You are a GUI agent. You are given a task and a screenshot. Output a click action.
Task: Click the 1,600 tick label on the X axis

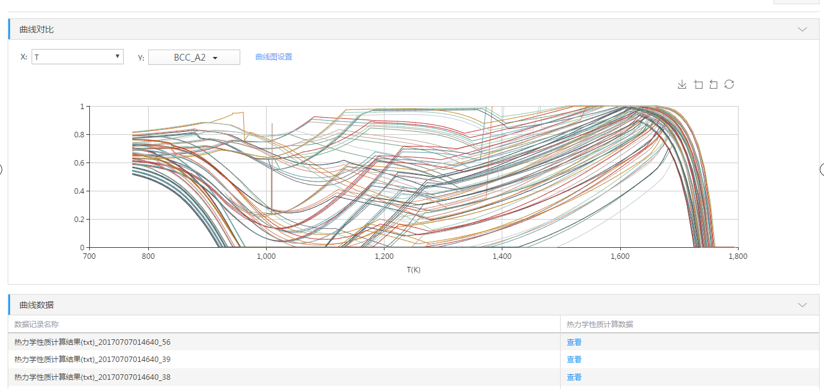pos(620,257)
